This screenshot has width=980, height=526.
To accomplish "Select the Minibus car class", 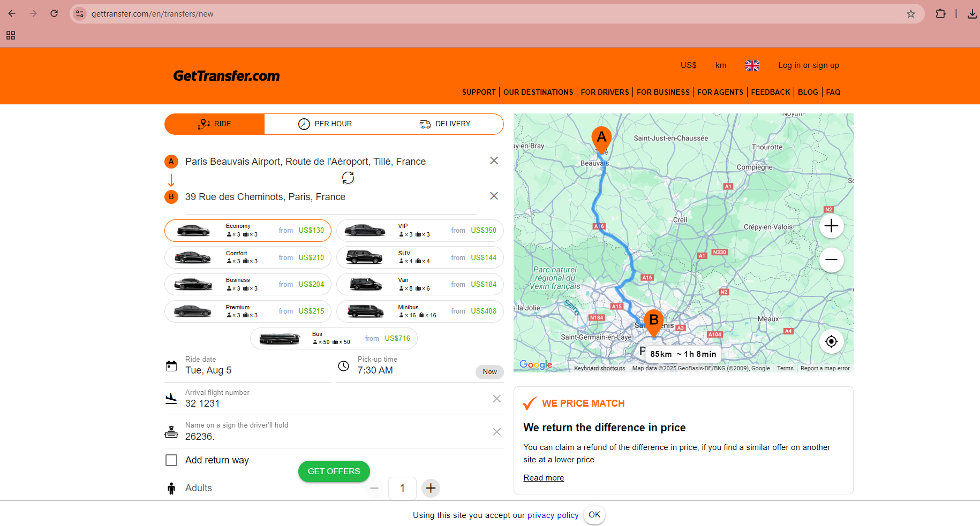I will point(420,311).
